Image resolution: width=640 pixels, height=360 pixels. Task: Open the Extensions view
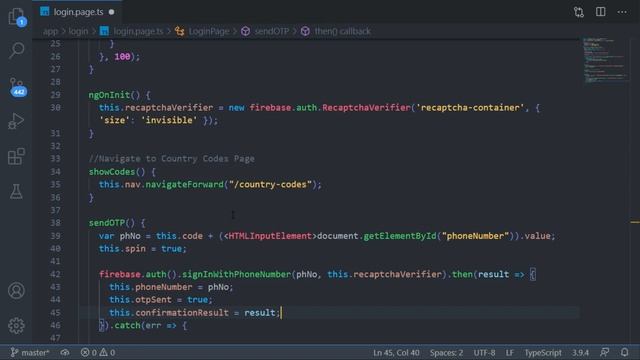coord(16,156)
